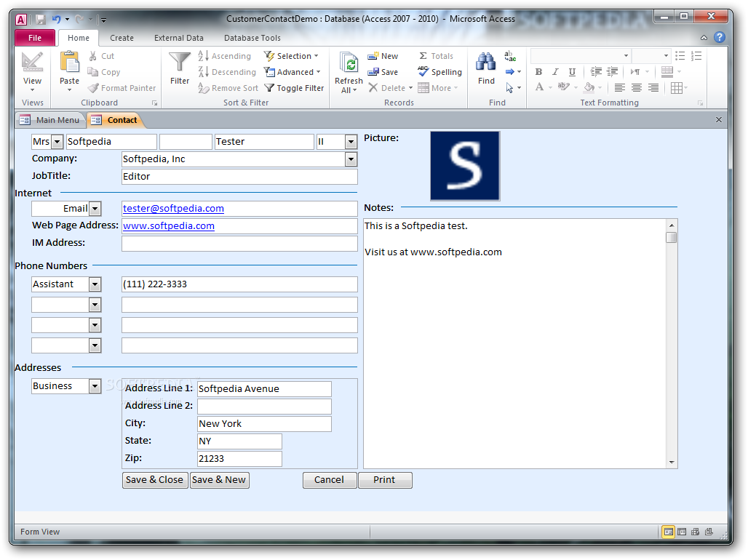The width and height of the screenshot is (748, 560).
Task: Switch to Layout View in status bar
Action: point(695,532)
